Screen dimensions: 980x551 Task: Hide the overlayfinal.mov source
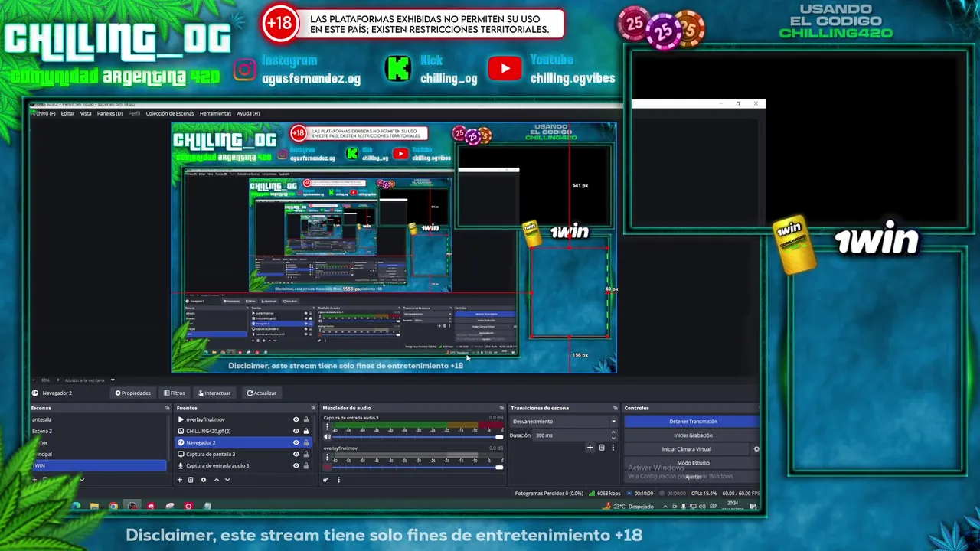pyautogui.click(x=296, y=419)
